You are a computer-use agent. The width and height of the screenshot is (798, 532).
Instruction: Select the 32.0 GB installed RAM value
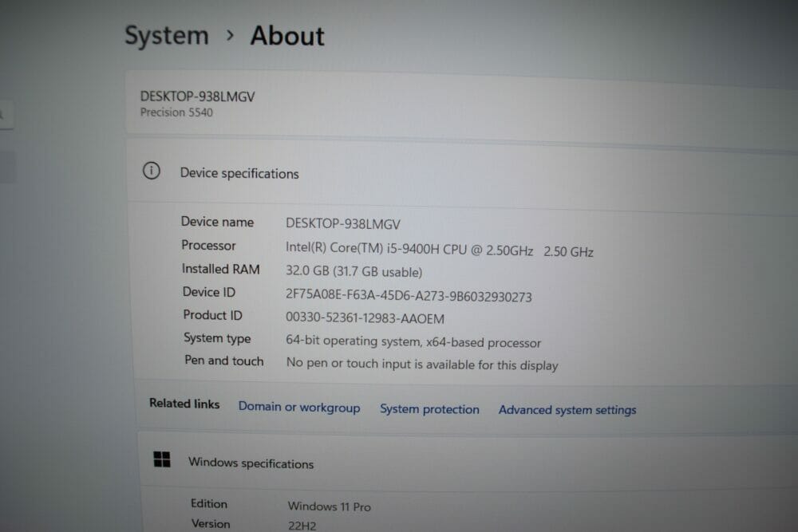[x=354, y=272]
